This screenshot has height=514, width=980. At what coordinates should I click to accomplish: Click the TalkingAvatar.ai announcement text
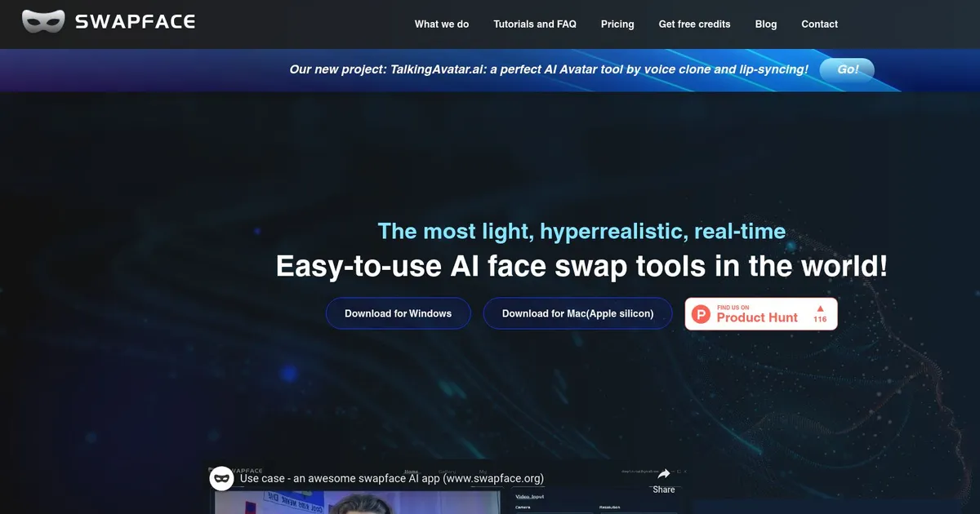tap(549, 69)
